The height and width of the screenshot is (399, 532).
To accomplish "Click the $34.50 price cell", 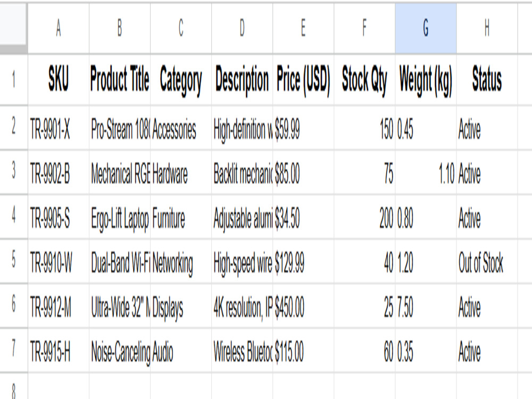I will point(303,217).
